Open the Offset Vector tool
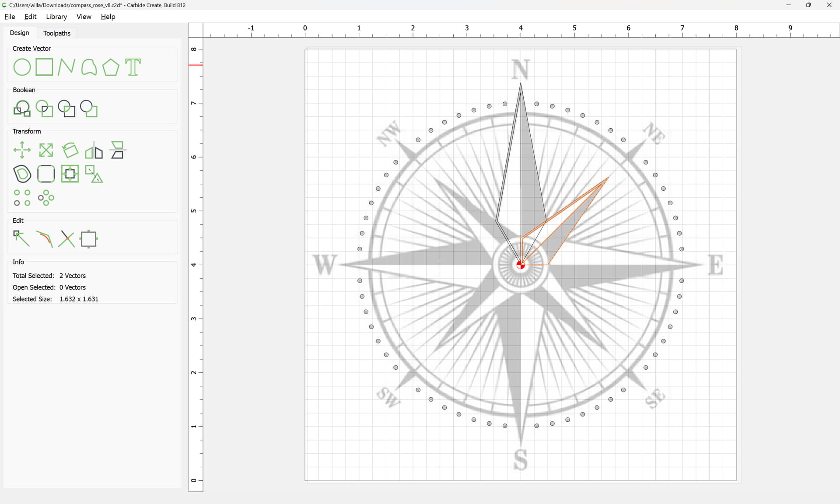 pos(22,174)
